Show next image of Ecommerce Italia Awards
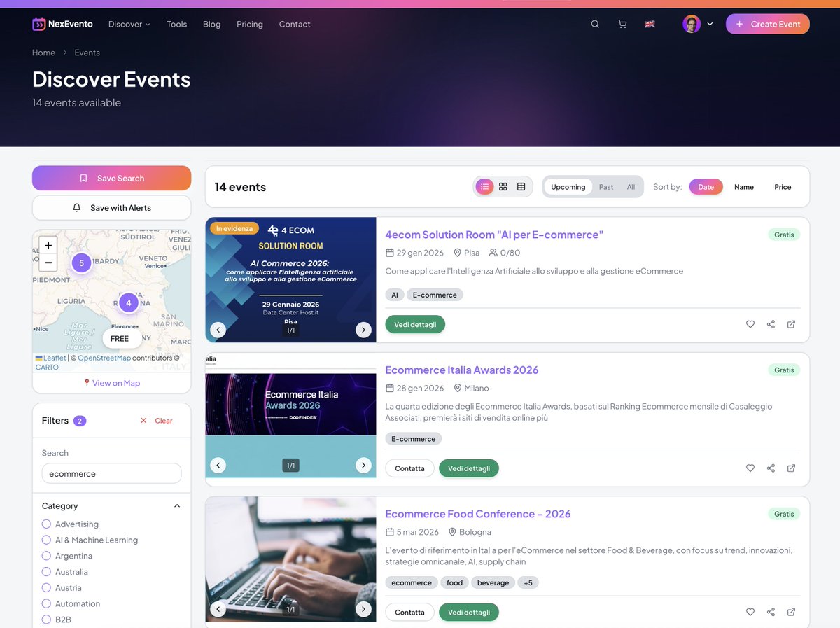Screen dimensions: 840x628 pos(363,465)
